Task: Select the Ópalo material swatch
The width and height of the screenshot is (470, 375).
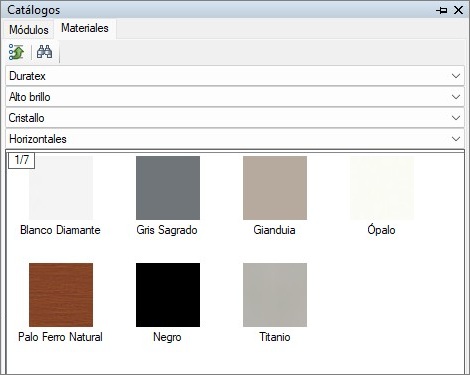Action: (382, 188)
